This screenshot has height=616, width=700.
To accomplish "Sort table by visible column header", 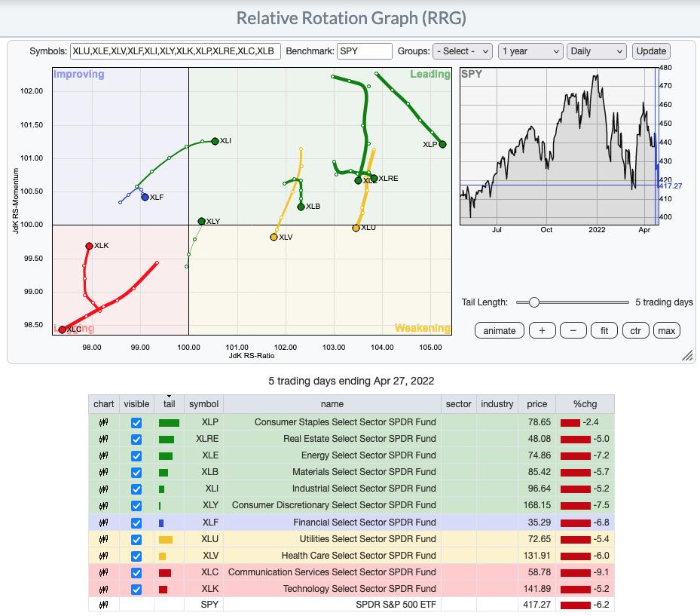I will click(x=136, y=404).
